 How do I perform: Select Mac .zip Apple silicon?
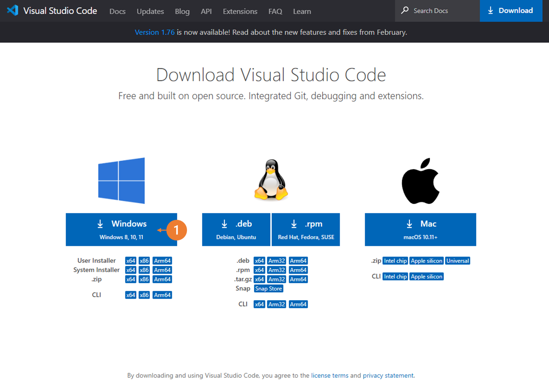coord(426,261)
